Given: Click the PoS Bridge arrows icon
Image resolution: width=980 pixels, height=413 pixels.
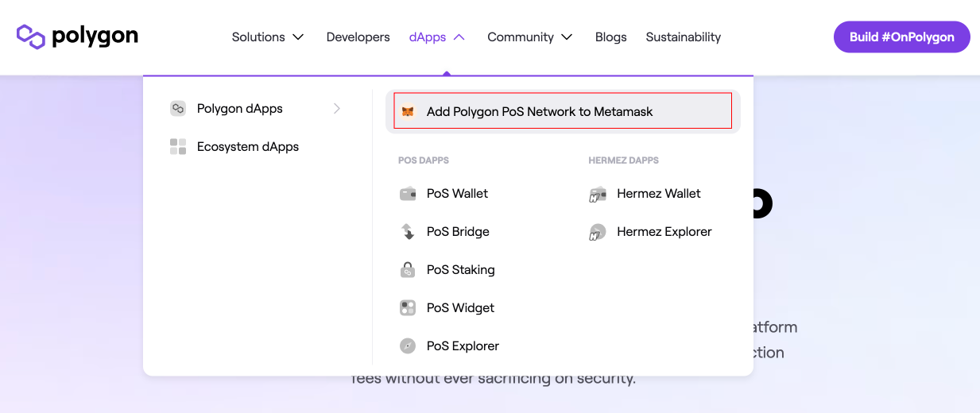Looking at the screenshot, I should pyautogui.click(x=408, y=232).
